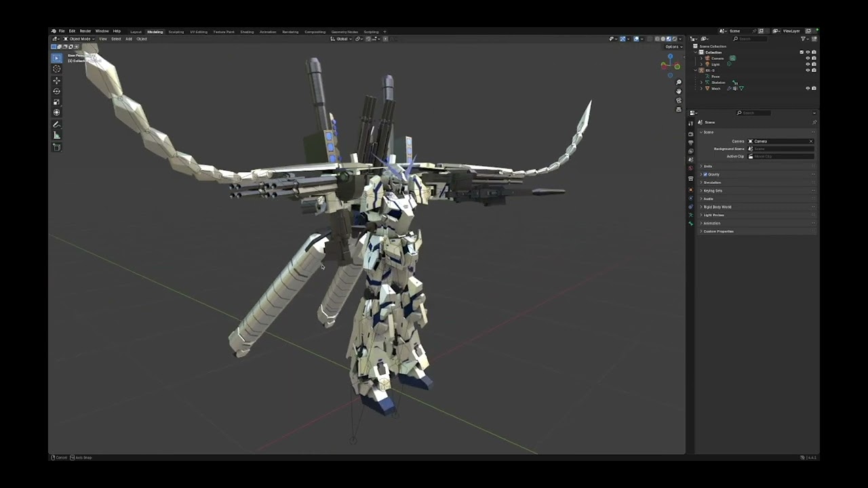Viewport: 868px width, 488px height.
Task: Click the viewport zoom magnifier icon
Action: pos(679,83)
